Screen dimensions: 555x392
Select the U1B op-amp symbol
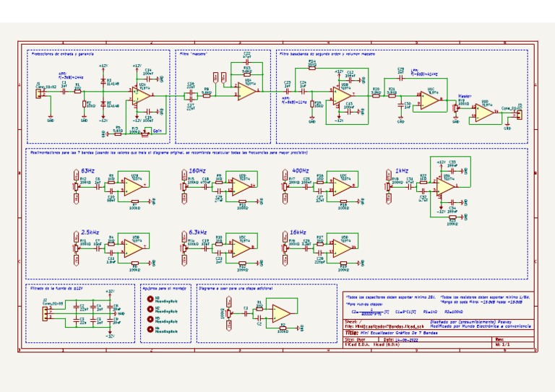[x=342, y=95]
